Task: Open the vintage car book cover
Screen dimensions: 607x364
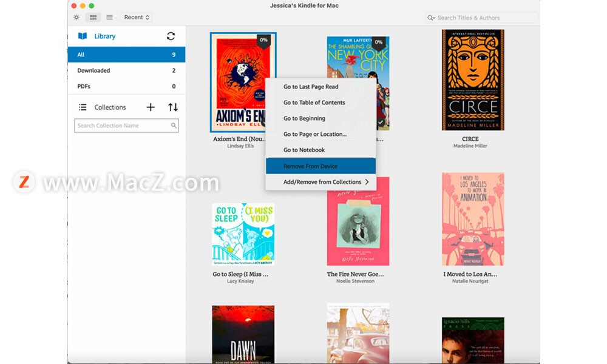Action: point(358,334)
